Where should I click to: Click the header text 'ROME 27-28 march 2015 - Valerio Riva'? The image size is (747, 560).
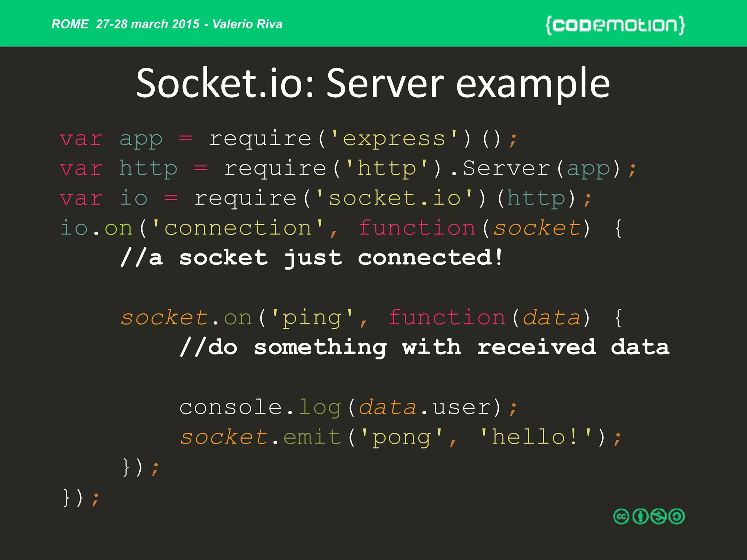pos(167,24)
